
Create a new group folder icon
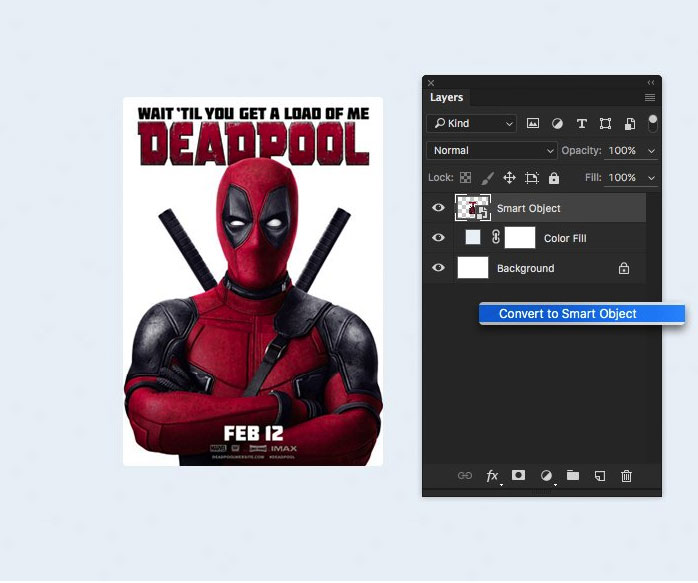(572, 475)
